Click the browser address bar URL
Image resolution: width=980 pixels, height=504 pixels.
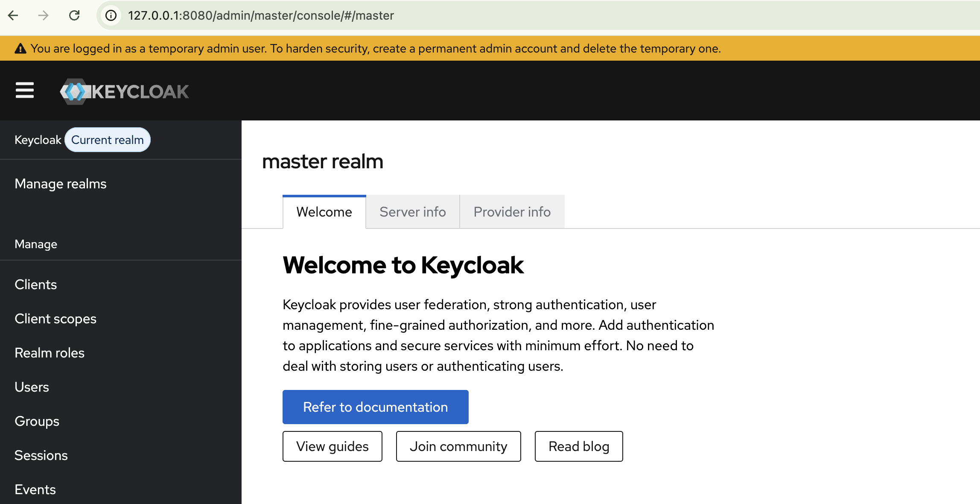(261, 16)
